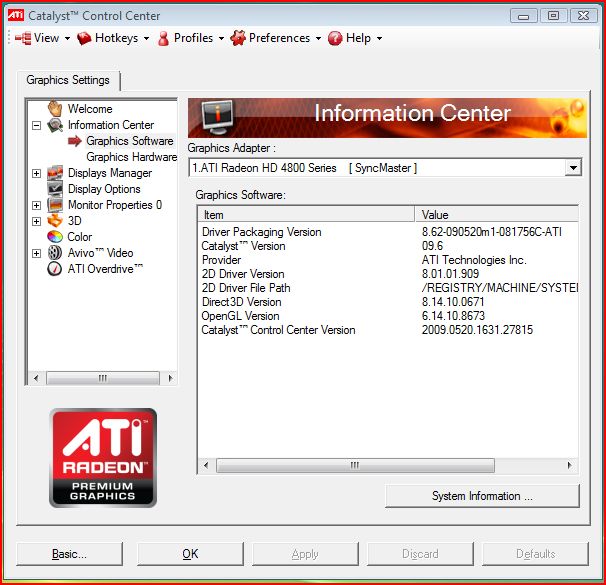Select the Driver Packaging Version row
The image size is (606, 585).
click(x=388, y=232)
